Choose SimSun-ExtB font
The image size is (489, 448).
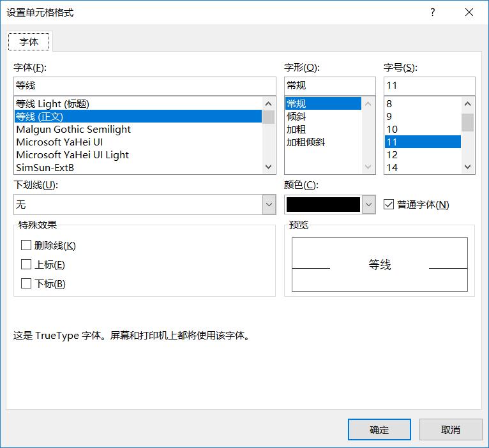138,167
